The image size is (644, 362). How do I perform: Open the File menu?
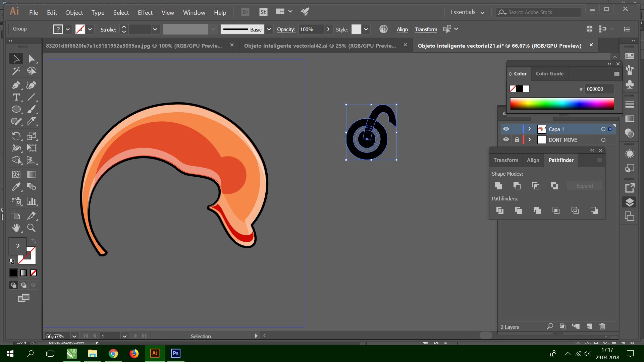click(34, 12)
